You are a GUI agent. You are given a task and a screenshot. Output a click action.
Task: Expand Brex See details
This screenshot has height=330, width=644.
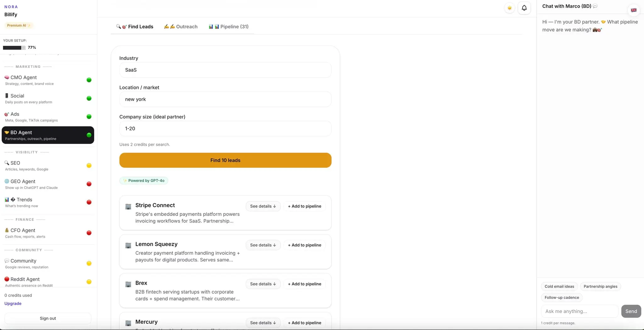click(263, 284)
